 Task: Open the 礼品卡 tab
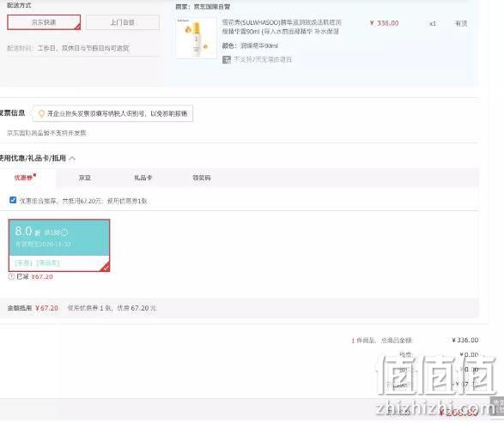click(143, 178)
